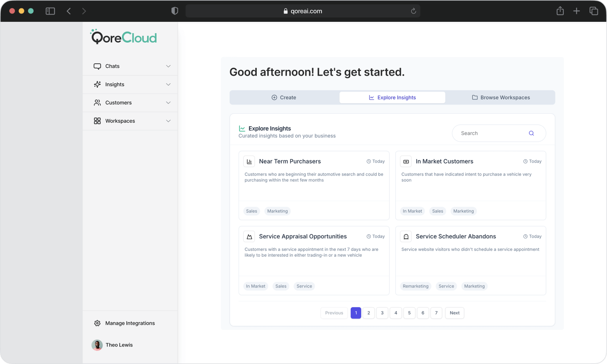Click the Near Term Purchasers chart icon

tap(249, 162)
